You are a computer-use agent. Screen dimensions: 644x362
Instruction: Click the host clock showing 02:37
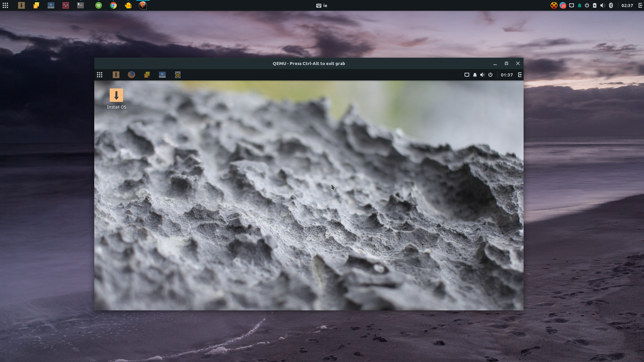click(x=627, y=5)
